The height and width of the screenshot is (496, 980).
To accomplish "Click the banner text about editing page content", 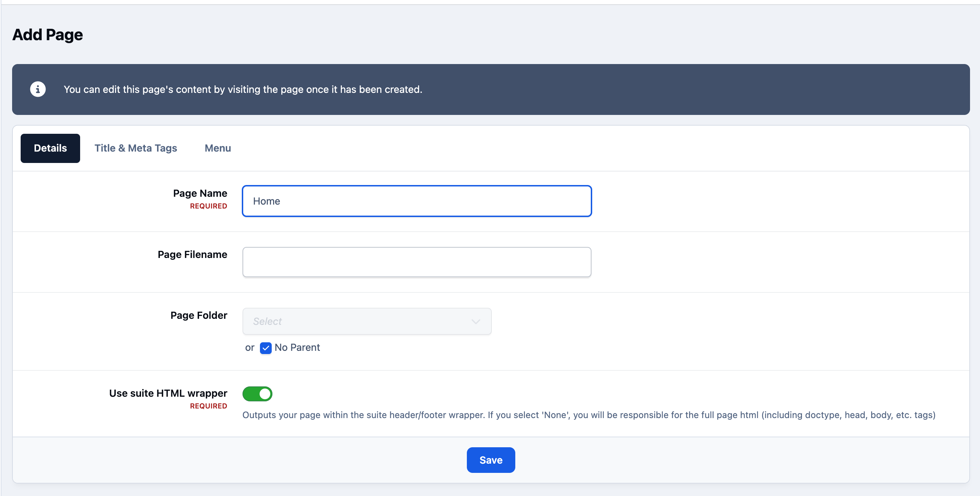I will (243, 89).
